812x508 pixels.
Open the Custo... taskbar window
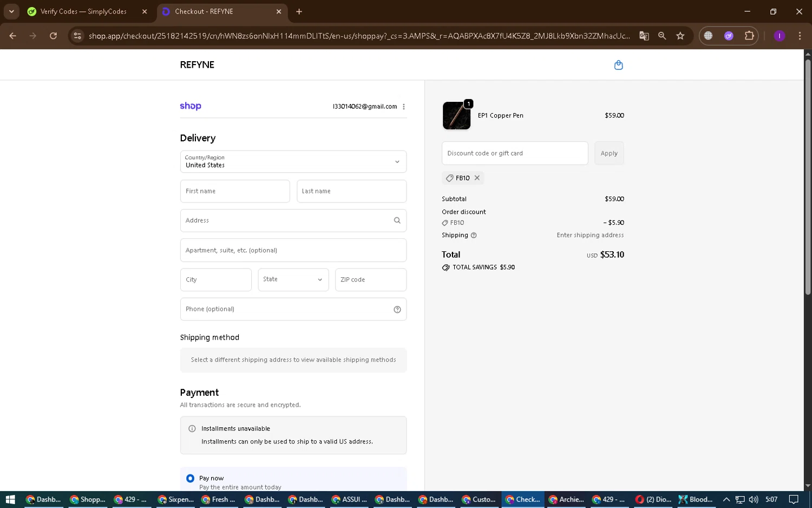pos(479,499)
